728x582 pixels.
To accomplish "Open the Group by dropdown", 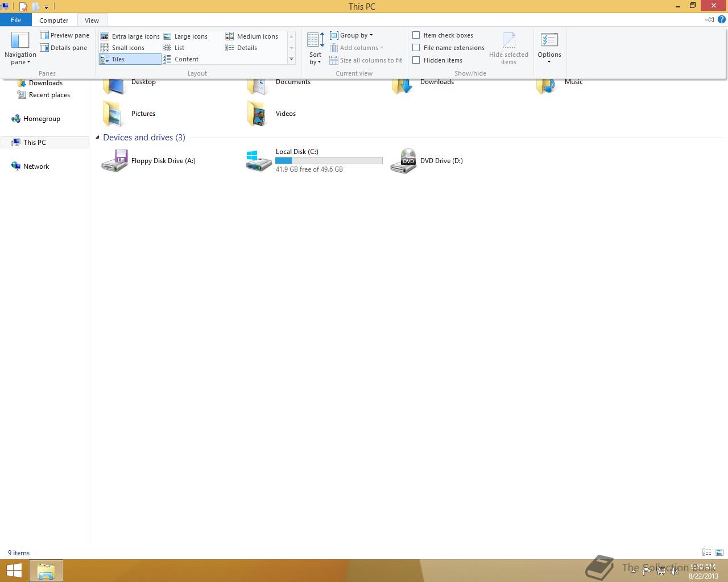I will pyautogui.click(x=351, y=35).
